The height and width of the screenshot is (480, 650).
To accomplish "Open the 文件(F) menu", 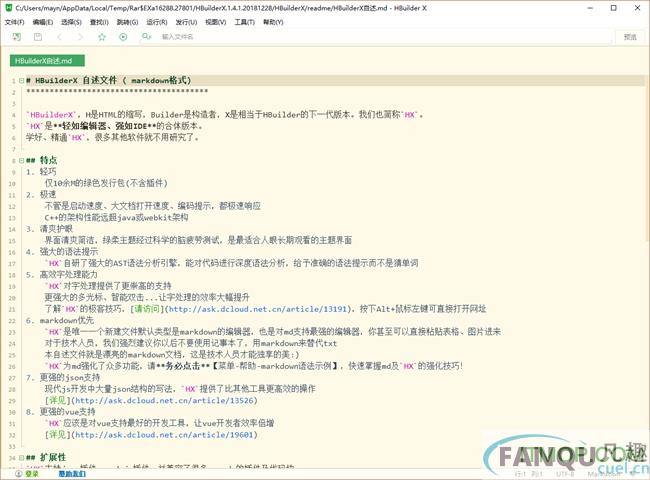I will pos(15,22).
